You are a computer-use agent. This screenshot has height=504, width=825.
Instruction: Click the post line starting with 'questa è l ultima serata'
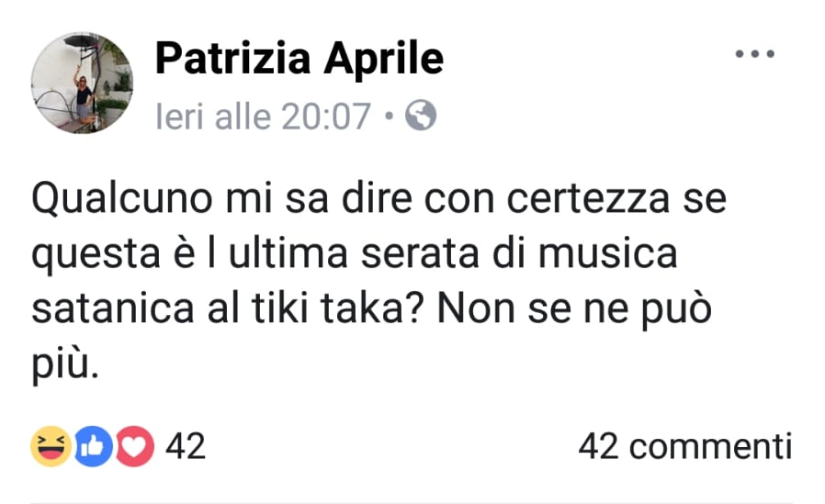click(x=355, y=254)
